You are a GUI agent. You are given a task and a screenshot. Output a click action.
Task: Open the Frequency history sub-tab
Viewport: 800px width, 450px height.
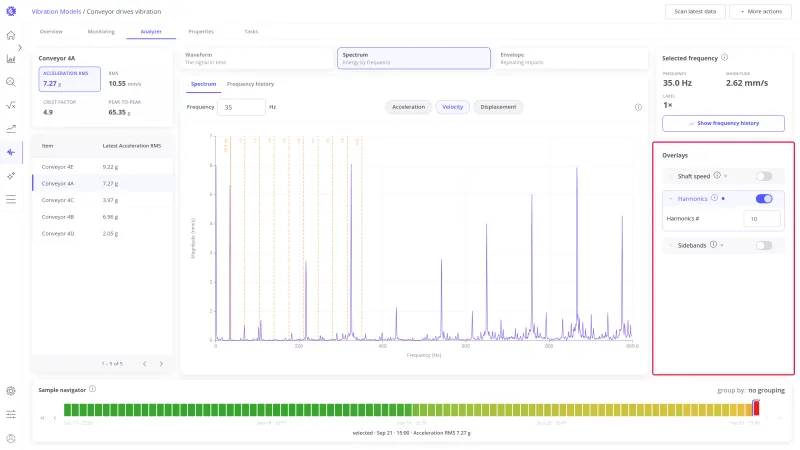click(x=250, y=84)
